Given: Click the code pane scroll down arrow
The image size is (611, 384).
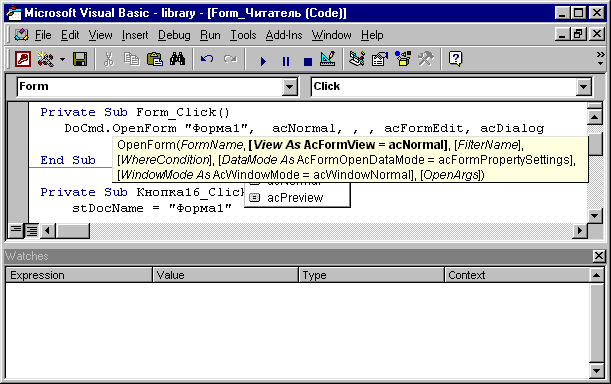Looking at the screenshot, I should [595, 216].
